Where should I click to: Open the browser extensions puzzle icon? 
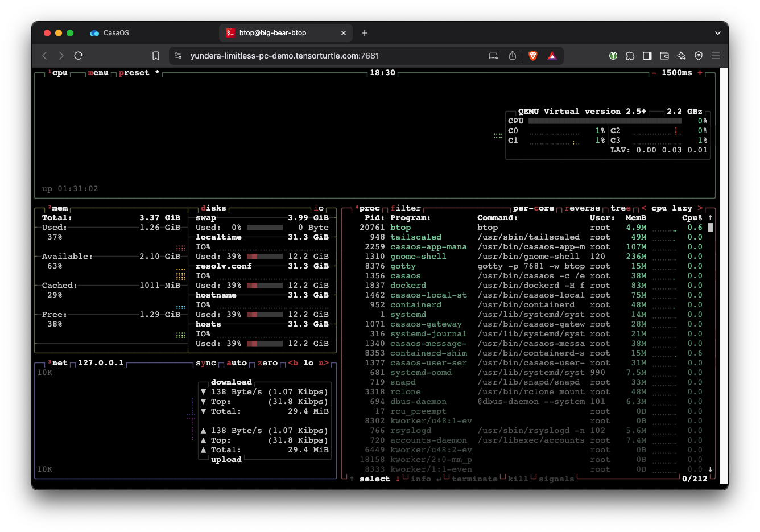630,56
